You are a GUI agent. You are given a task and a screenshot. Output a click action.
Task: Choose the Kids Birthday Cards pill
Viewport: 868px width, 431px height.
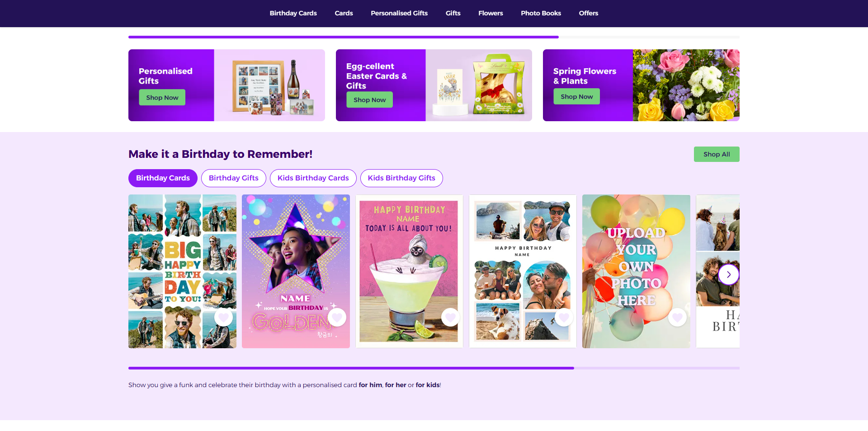pyautogui.click(x=313, y=178)
